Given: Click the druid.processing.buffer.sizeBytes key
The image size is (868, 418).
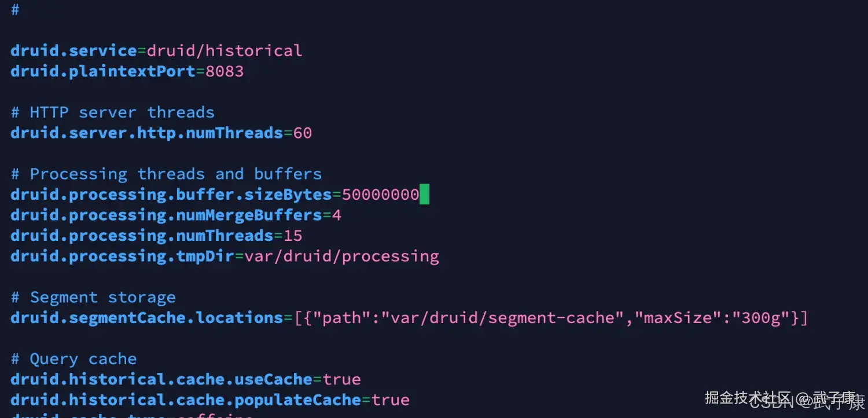Looking at the screenshot, I should tap(171, 195).
